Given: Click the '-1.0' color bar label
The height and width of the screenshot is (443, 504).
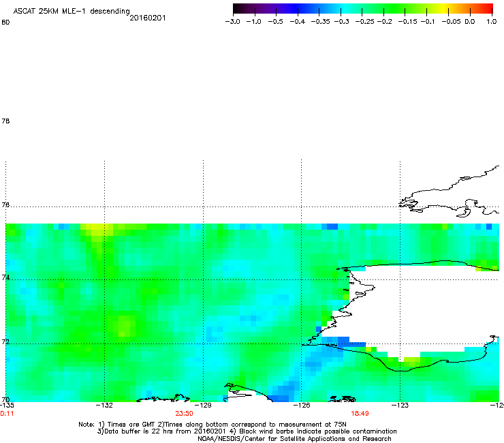Looking at the screenshot, I should point(254,22).
